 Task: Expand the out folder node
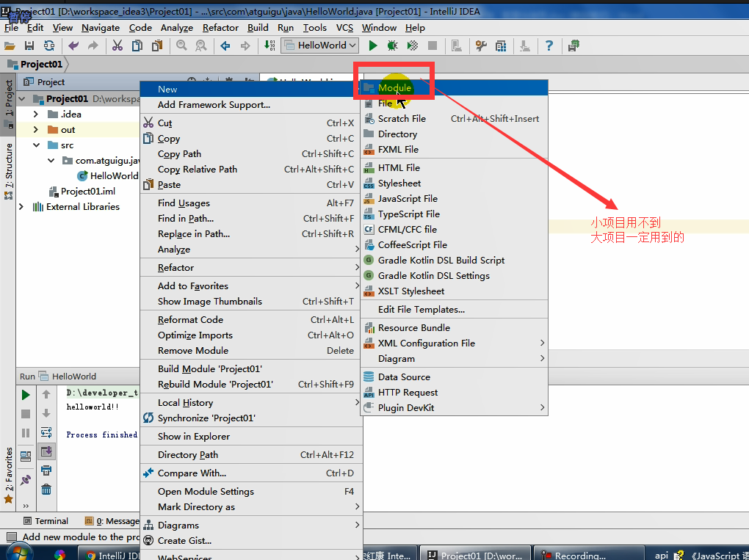point(36,129)
